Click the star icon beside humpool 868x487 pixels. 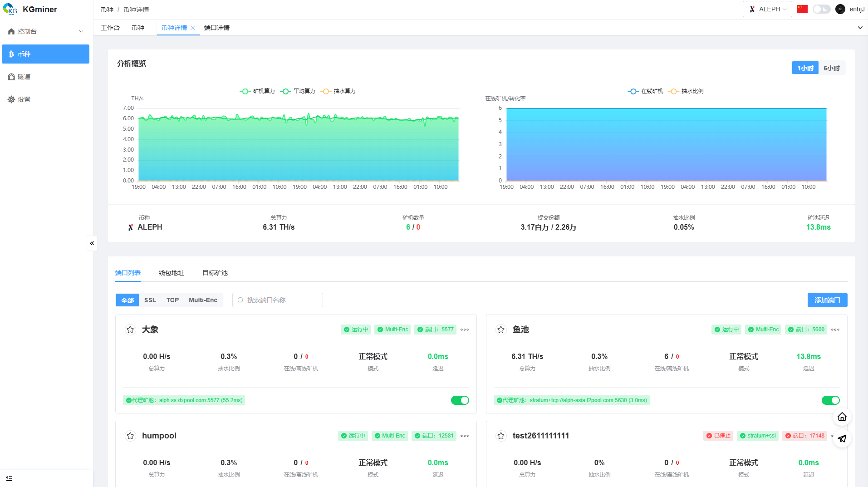click(x=130, y=436)
